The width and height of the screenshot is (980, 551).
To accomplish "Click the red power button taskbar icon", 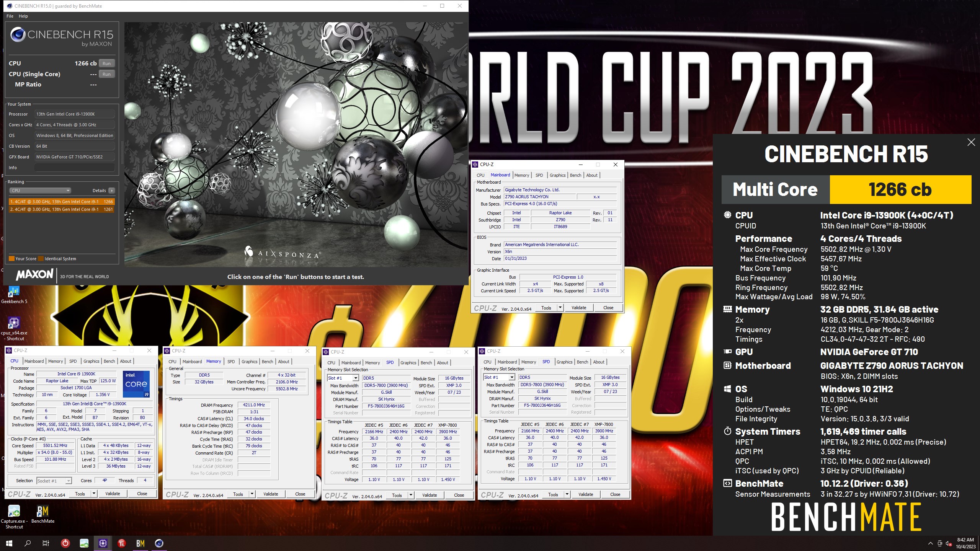I will pyautogui.click(x=65, y=543).
